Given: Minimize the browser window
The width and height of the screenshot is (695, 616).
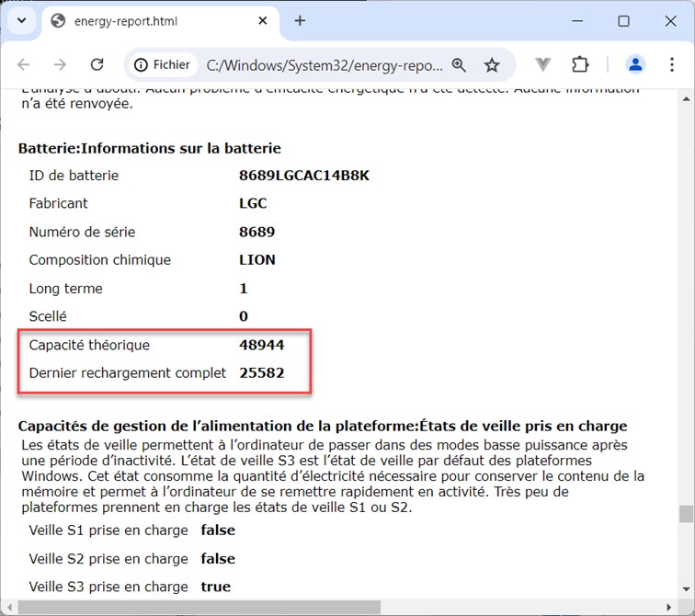Looking at the screenshot, I should pyautogui.click(x=577, y=21).
